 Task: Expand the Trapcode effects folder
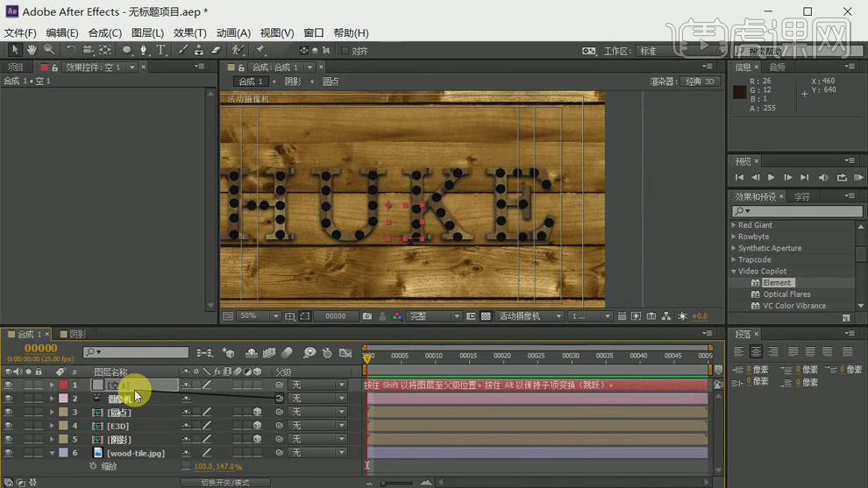click(x=734, y=259)
